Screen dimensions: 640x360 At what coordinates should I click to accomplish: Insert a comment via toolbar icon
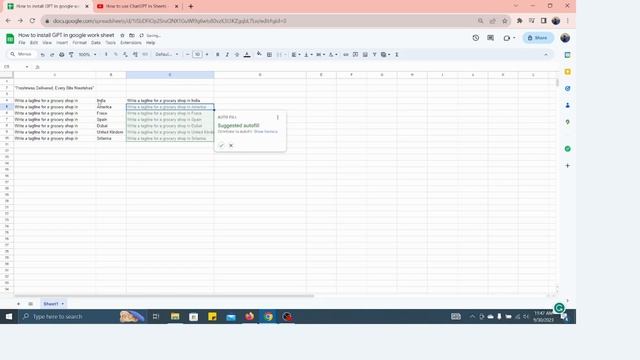click(x=356, y=54)
